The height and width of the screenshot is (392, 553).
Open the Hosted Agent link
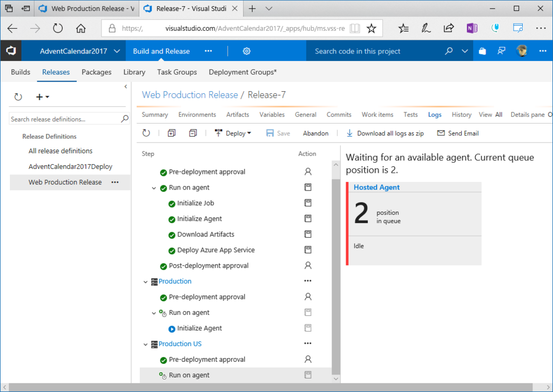[376, 187]
